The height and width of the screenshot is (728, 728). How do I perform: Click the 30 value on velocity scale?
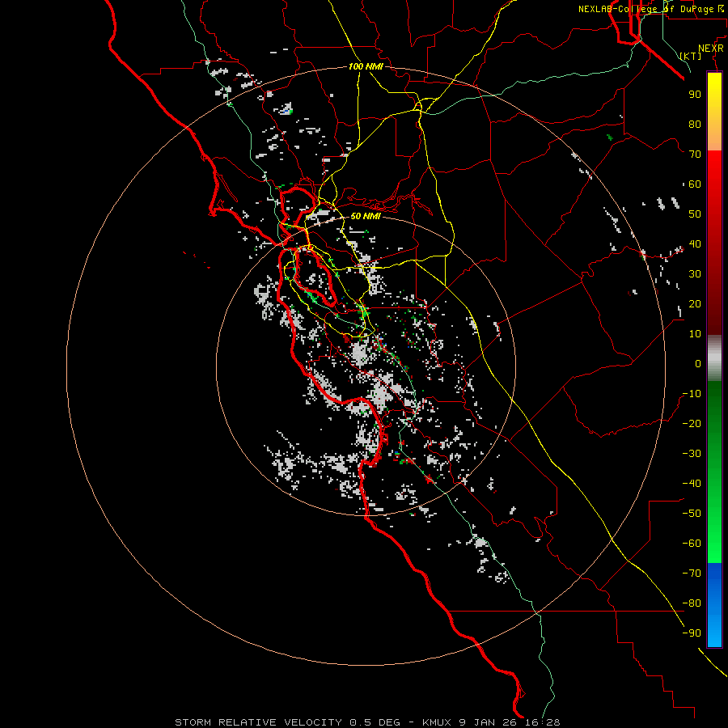[695, 274]
